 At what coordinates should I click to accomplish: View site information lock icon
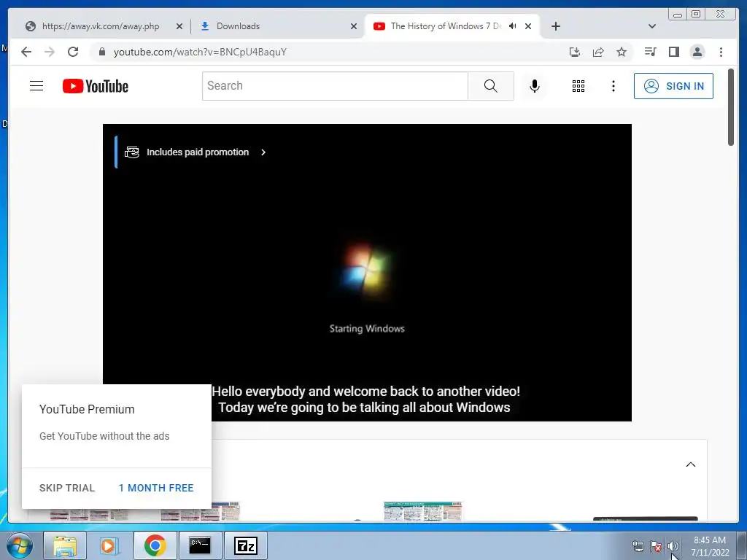[102, 52]
